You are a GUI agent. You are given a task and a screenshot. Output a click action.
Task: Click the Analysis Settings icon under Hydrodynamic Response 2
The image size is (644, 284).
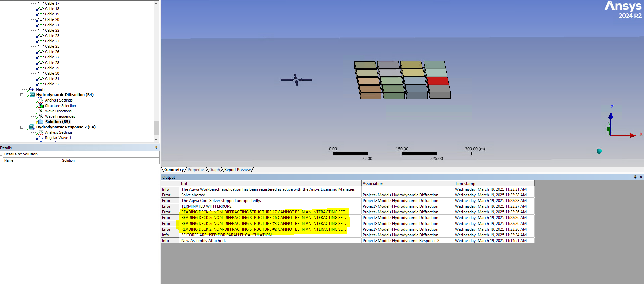(x=41, y=132)
